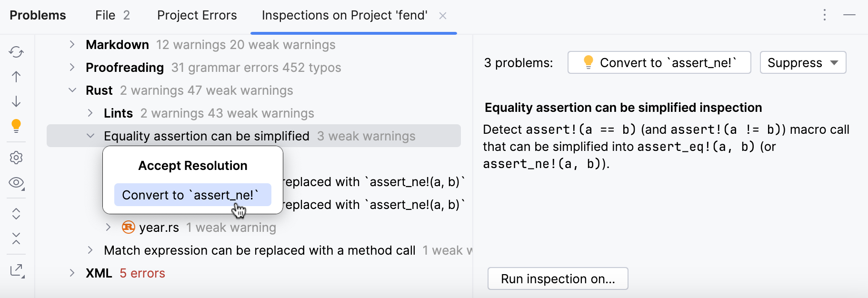
Task: Switch to the File tab
Action: [105, 15]
